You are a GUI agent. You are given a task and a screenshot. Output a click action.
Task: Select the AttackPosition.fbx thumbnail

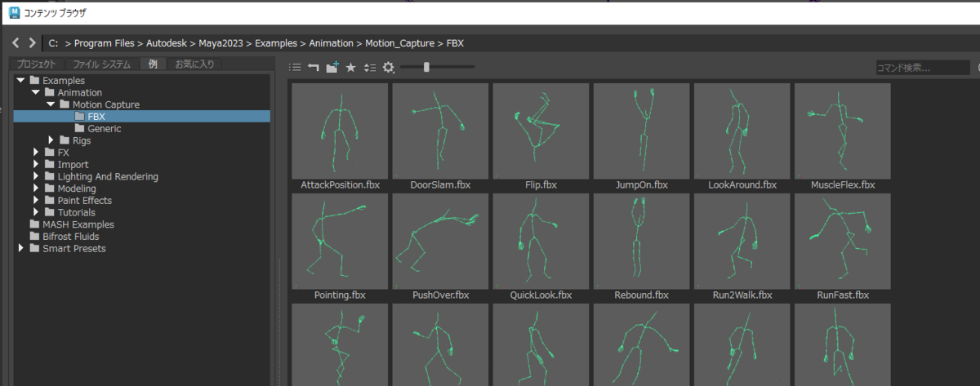point(340,131)
